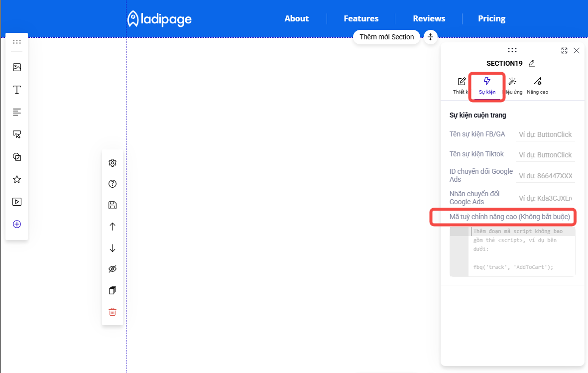Choose the paragraph element tool
Viewport: 588px width, 373px height.
(x=17, y=112)
